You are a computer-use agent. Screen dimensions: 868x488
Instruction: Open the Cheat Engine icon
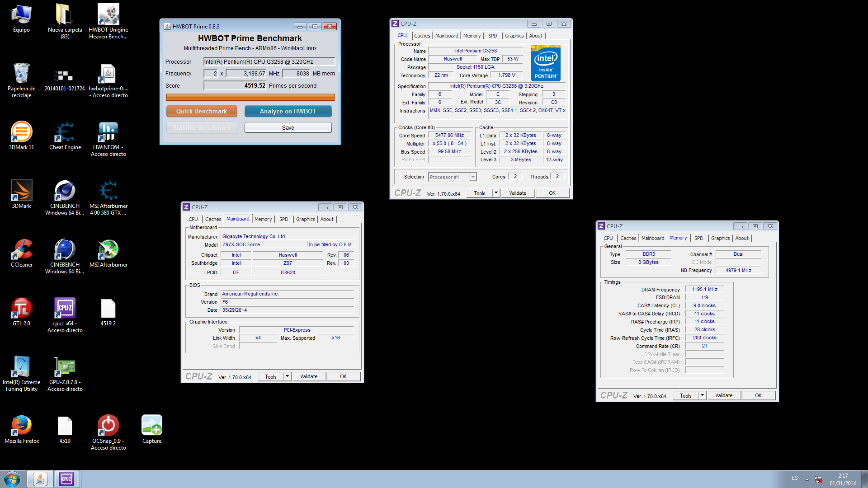[65, 136]
